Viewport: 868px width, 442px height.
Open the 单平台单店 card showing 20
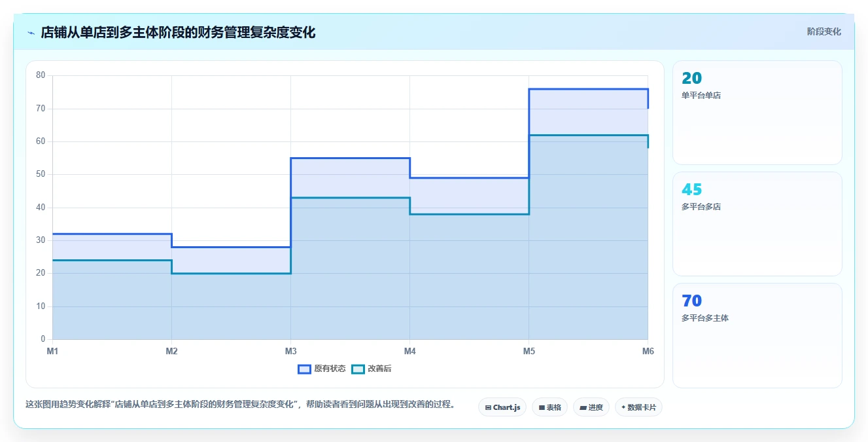pyautogui.click(x=757, y=113)
